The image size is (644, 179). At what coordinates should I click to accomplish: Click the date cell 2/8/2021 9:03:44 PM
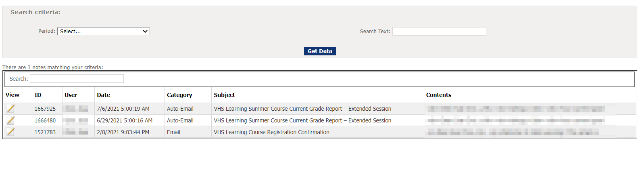tap(123, 132)
